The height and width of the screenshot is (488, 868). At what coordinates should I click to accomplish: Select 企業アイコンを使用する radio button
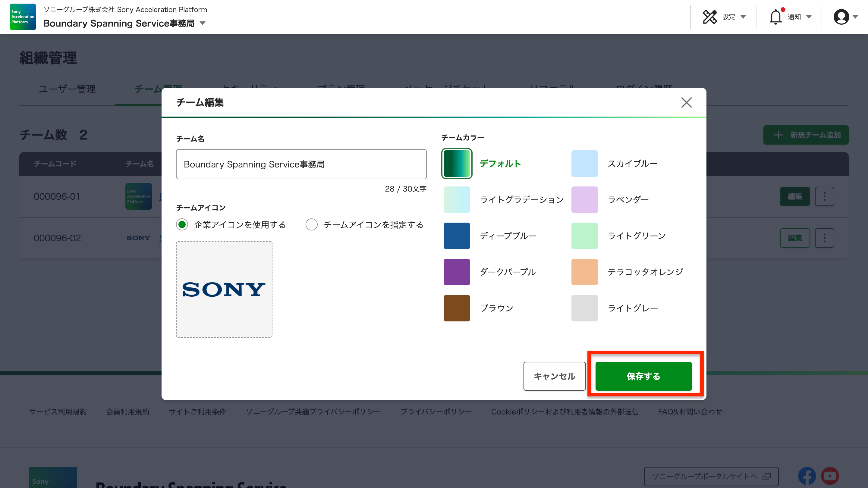[182, 224]
